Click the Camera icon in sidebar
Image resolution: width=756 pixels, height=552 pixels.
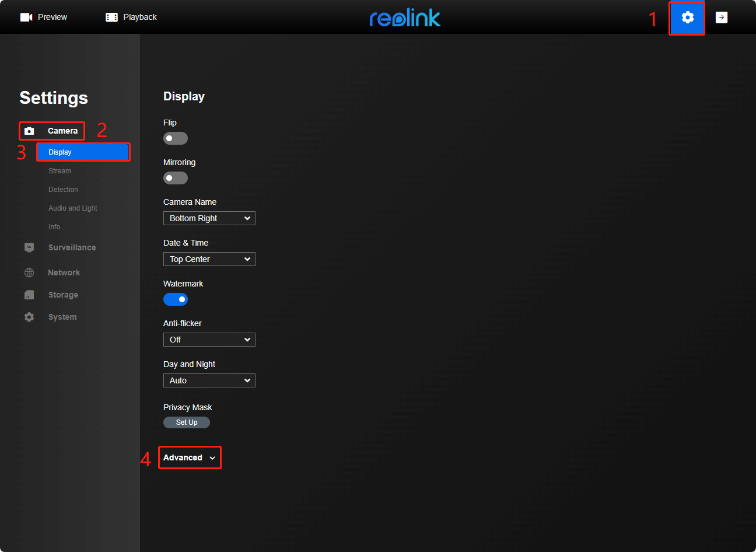click(29, 131)
